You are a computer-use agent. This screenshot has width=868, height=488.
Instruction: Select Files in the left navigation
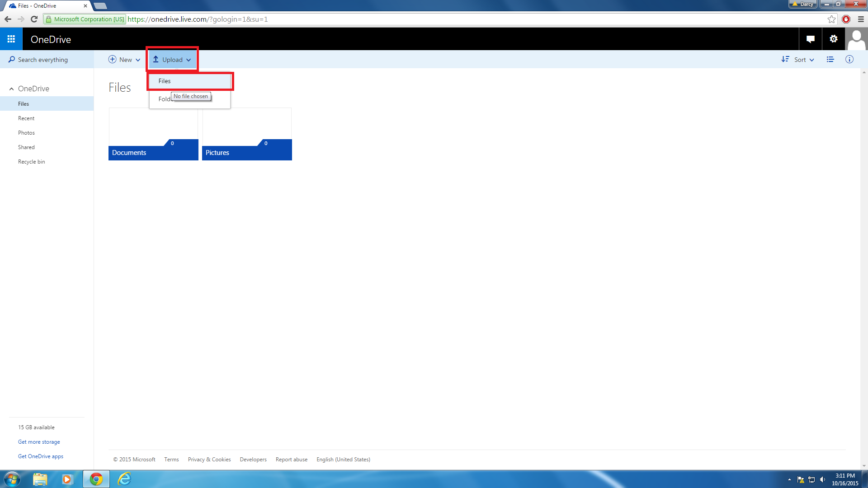pos(47,104)
